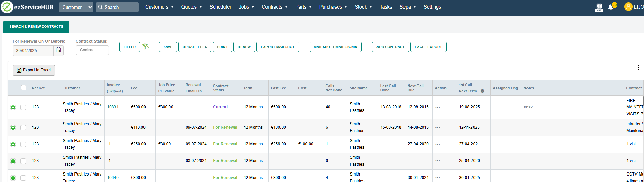The image size is (644, 182).
Task: Click the Current status text
Action: coord(220,107)
